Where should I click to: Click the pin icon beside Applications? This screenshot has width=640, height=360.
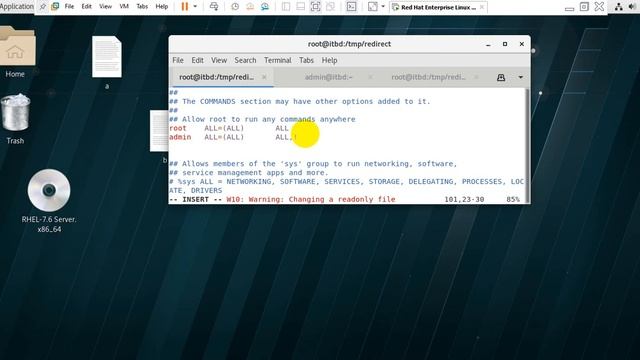(x=43, y=7)
